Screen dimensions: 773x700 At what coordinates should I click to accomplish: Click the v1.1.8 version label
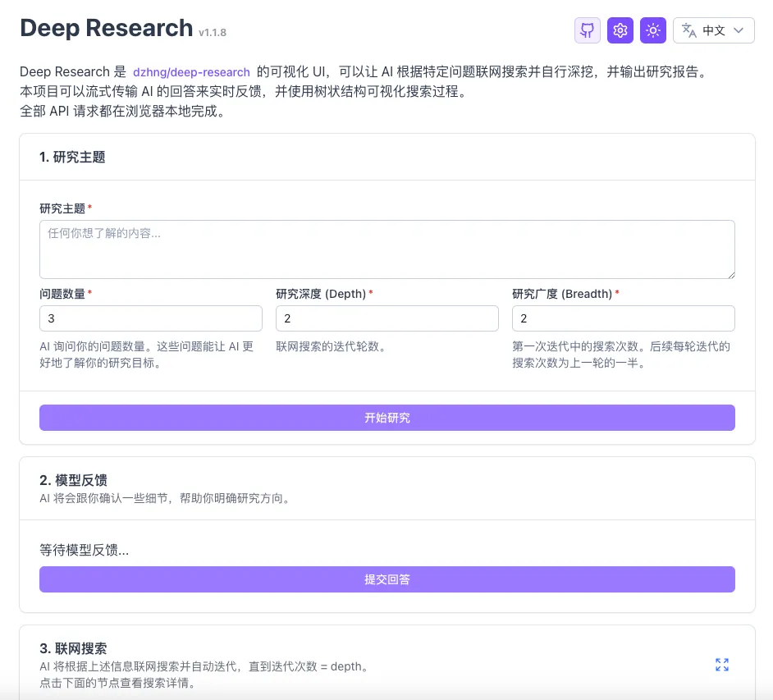pyautogui.click(x=213, y=33)
